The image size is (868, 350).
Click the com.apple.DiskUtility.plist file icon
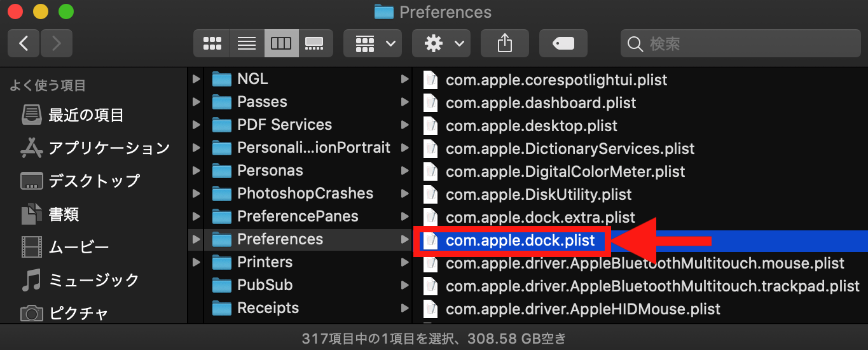pos(431,195)
